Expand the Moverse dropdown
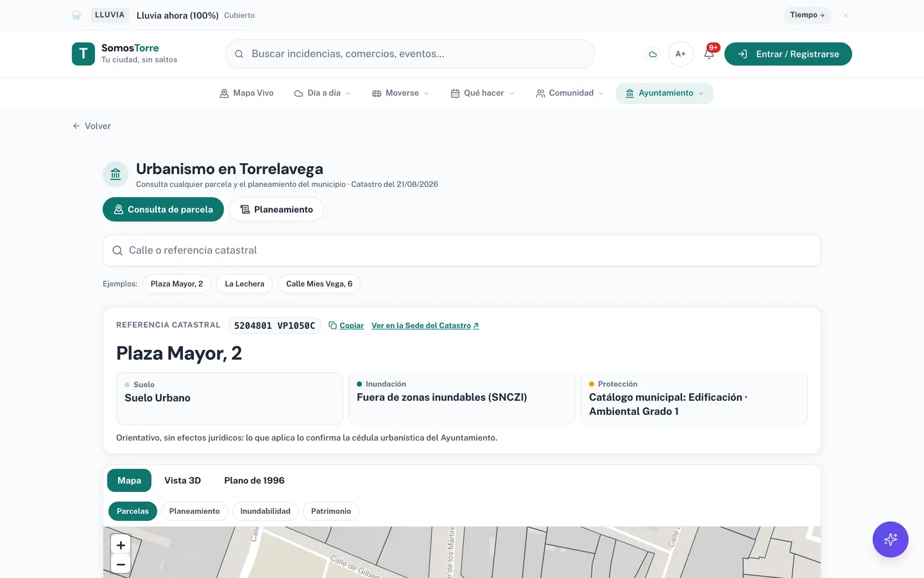The width and height of the screenshot is (924, 578). (x=400, y=93)
